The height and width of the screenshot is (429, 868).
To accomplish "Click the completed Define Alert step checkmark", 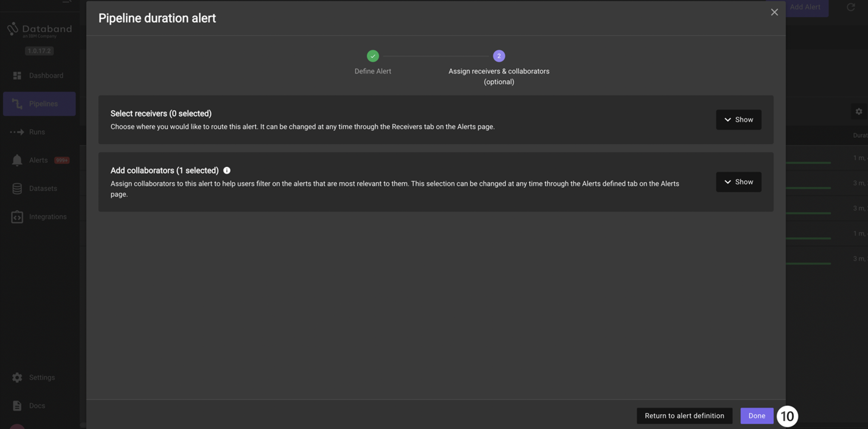I will pyautogui.click(x=373, y=56).
